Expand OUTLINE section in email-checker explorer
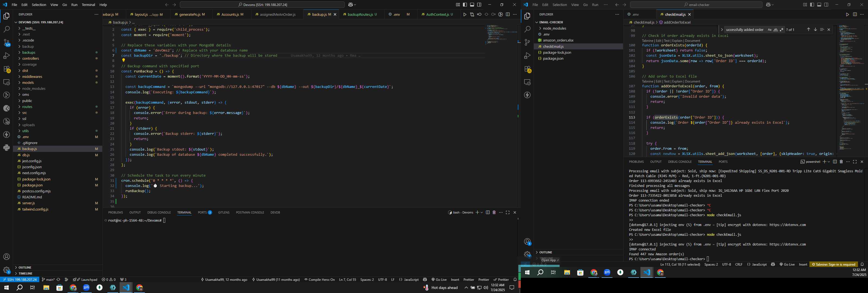Screen dimensions: 868x293 click(x=578, y=252)
